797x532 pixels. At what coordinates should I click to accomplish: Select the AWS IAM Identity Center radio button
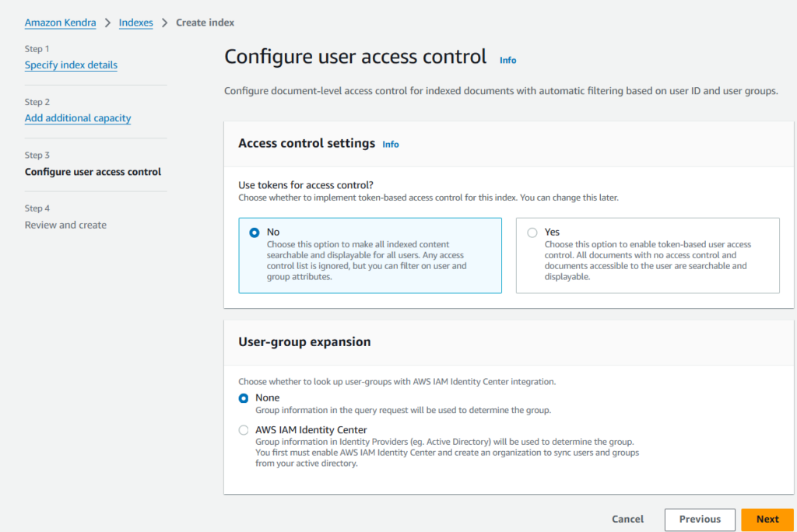pyautogui.click(x=244, y=430)
